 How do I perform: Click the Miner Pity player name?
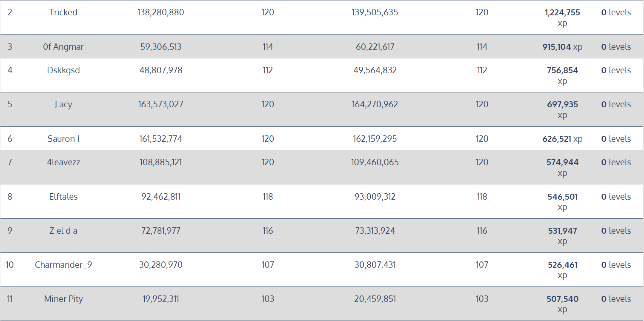(63, 299)
